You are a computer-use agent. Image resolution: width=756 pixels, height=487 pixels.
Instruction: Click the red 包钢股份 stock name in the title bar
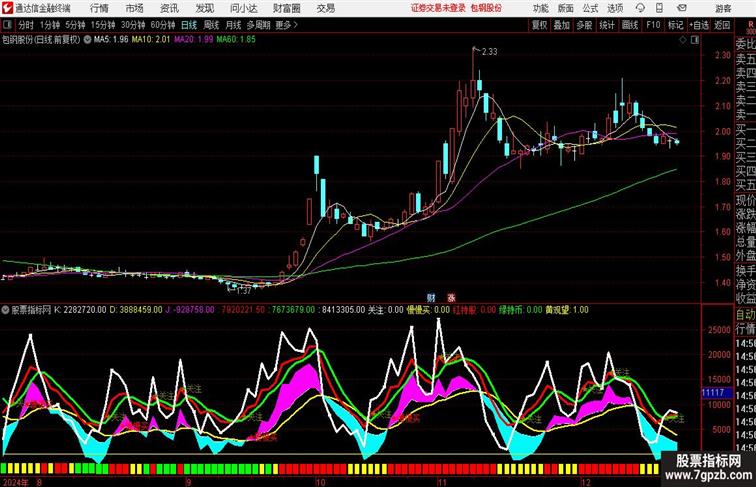(486, 8)
